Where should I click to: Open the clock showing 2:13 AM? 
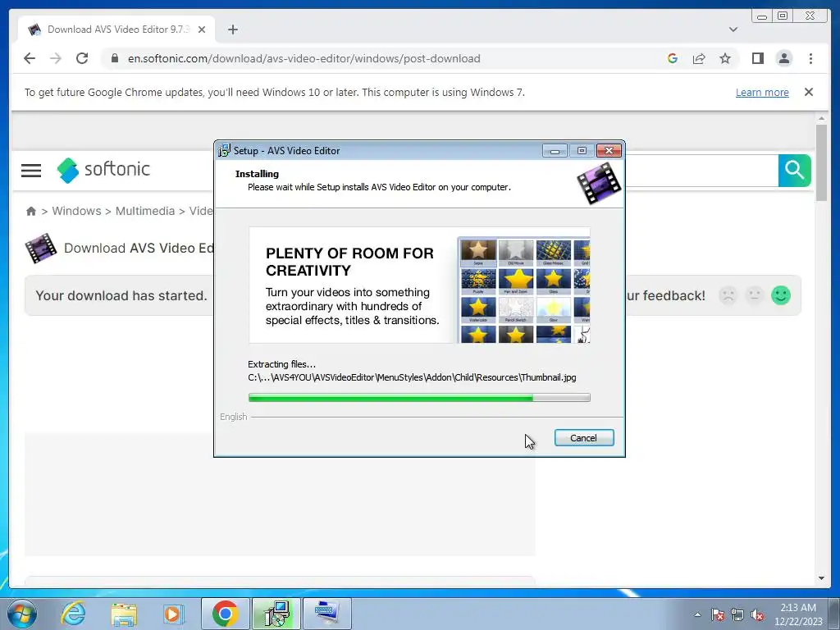tap(797, 614)
